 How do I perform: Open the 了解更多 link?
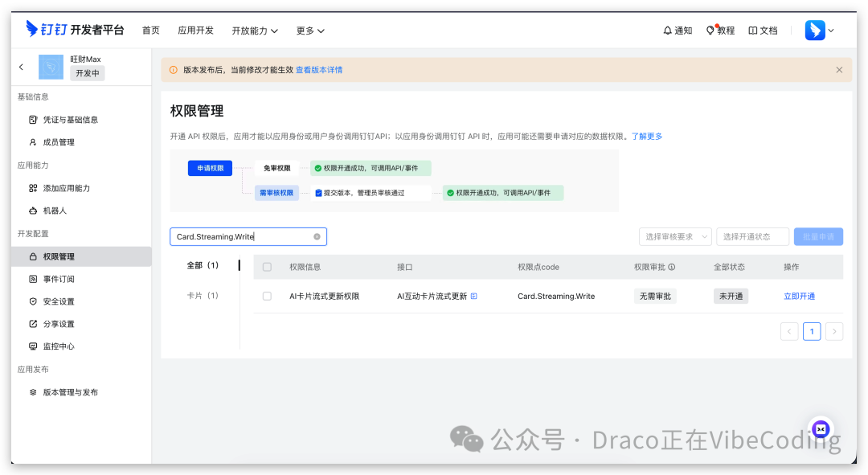pyautogui.click(x=649, y=137)
